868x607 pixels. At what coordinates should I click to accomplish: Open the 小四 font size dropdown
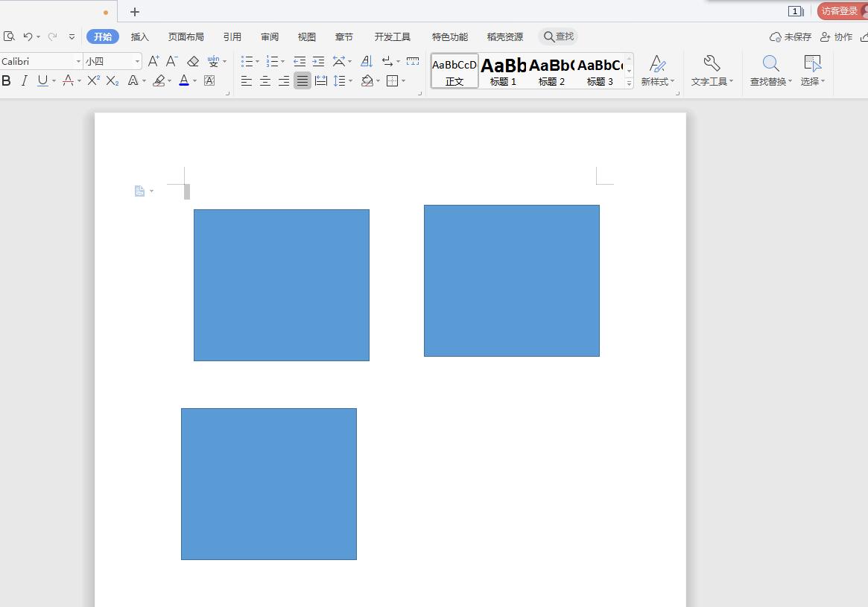point(137,61)
